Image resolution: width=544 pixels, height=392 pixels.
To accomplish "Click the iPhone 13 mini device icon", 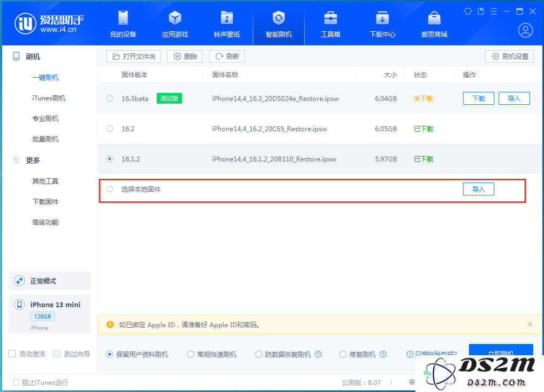I will pyautogui.click(x=19, y=305).
